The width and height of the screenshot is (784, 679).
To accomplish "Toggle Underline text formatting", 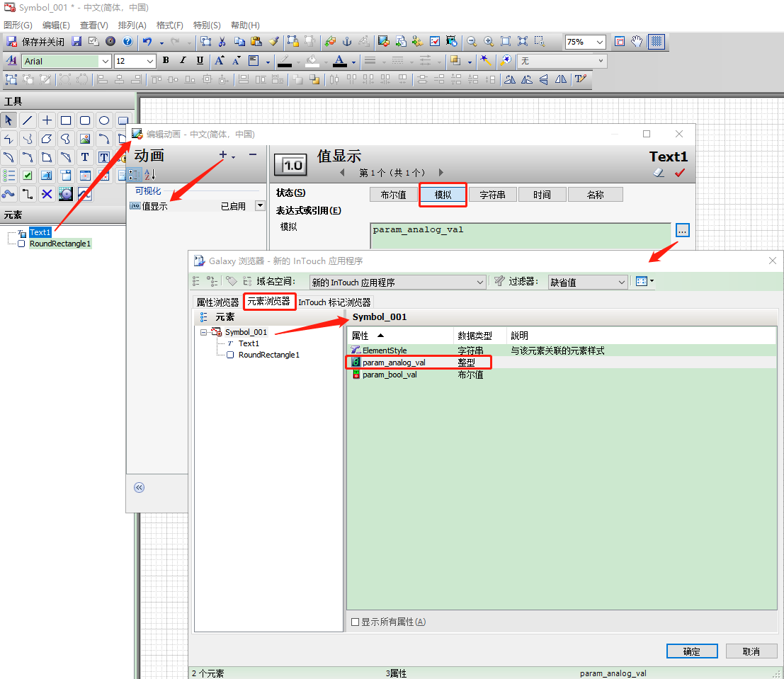I will [x=200, y=60].
